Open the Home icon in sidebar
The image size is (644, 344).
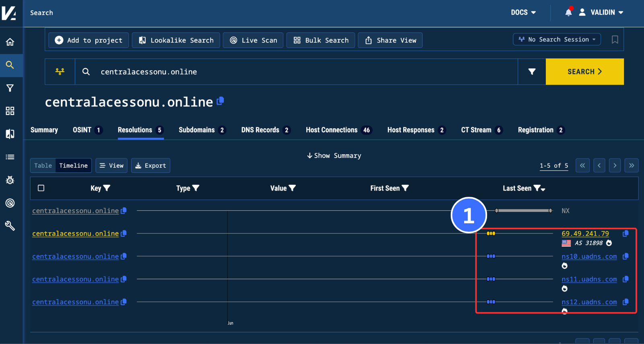[10, 42]
